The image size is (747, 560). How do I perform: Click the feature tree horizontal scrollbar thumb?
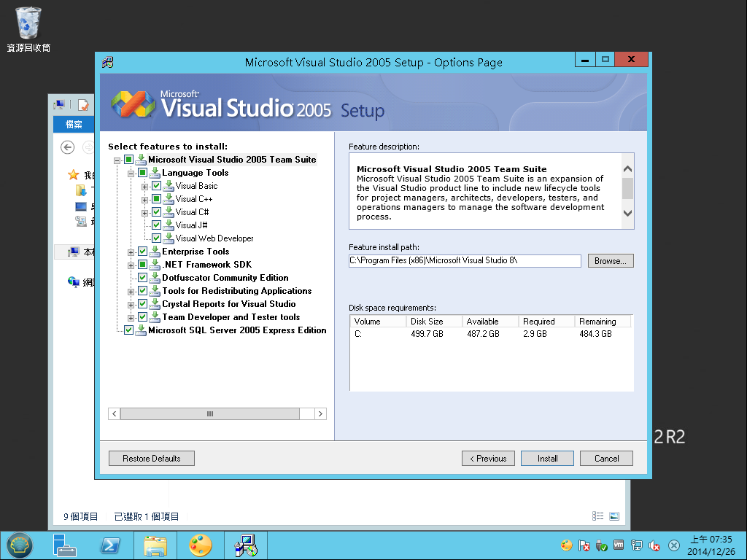coord(210,414)
